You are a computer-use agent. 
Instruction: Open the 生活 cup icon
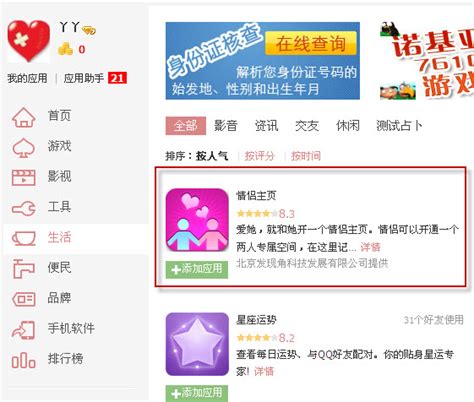[24, 239]
